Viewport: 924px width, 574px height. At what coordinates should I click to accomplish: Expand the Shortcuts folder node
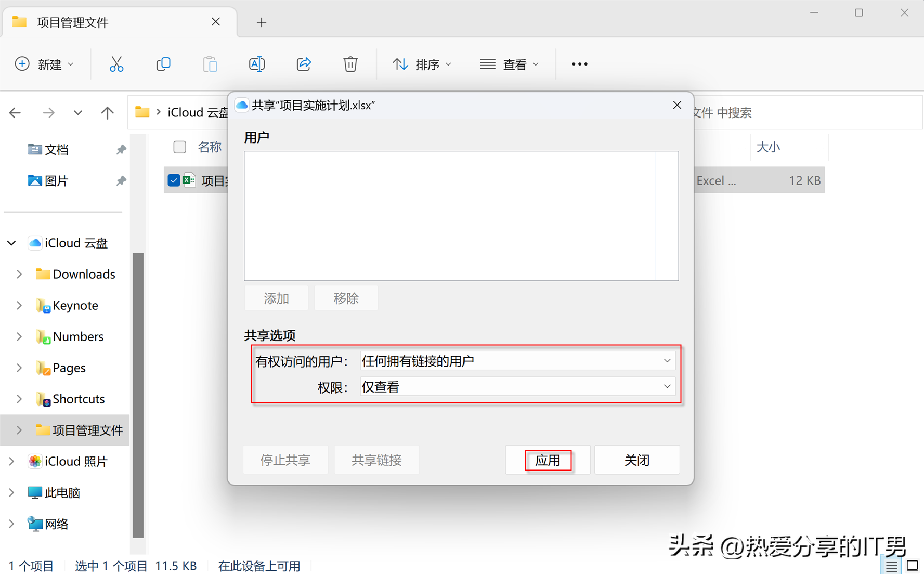tap(19, 399)
